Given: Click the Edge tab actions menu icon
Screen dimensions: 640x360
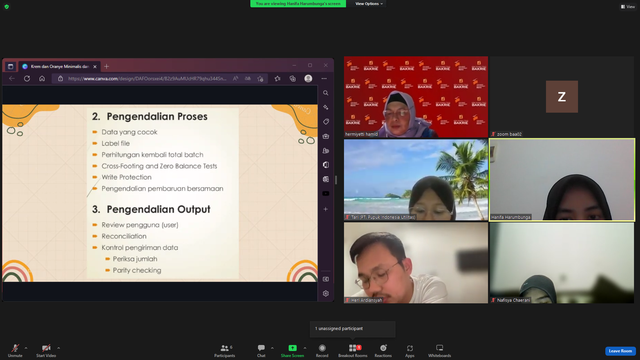Looking at the screenshot, I should [x=11, y=66].
